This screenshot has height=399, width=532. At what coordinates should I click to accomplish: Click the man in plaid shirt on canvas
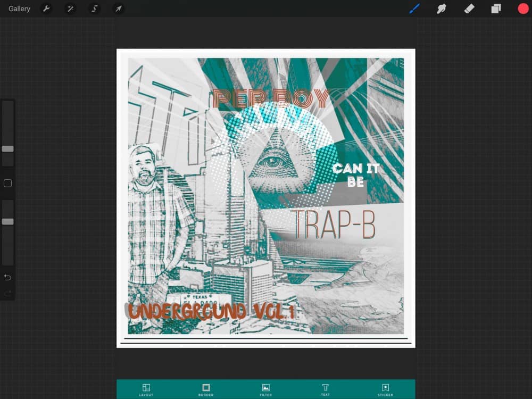(x=158, y=217)
